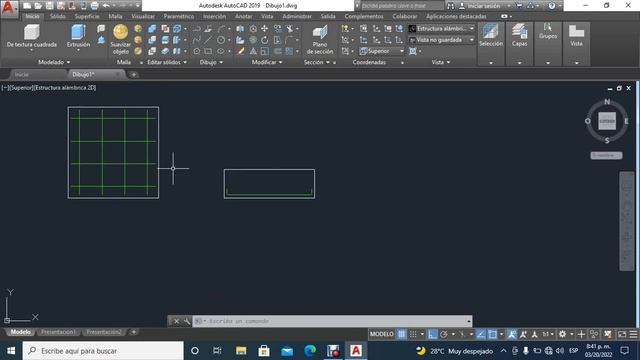Toggle annotation visibility icon in status bar

(x=511, y=334)
